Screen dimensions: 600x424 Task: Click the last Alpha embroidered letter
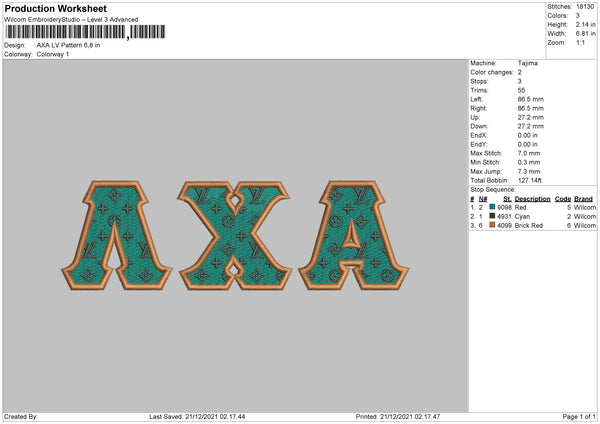point(353,235)
